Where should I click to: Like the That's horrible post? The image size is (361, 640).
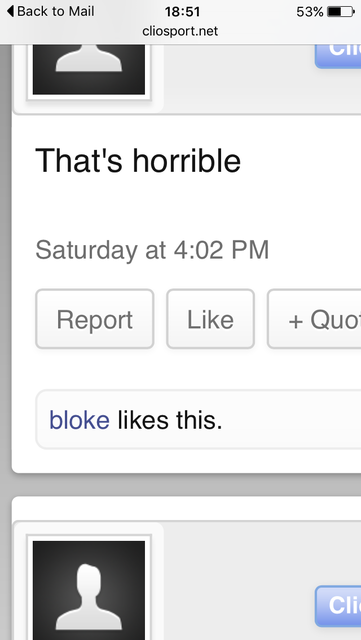pos(210,319)
